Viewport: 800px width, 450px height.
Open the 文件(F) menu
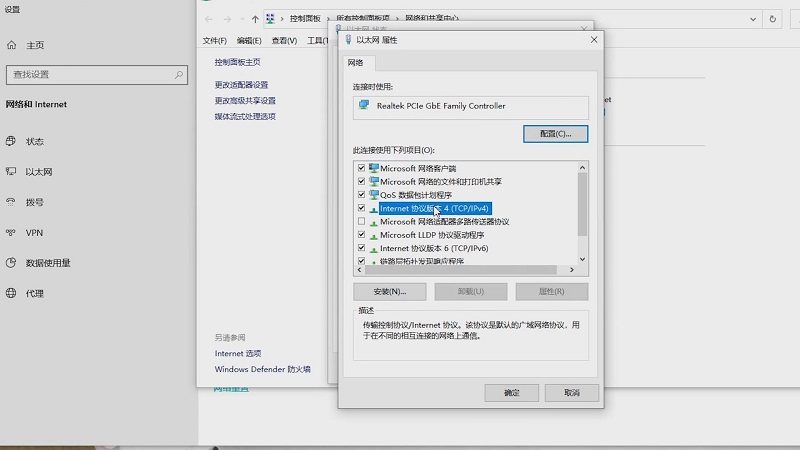(x=215, y=41)
